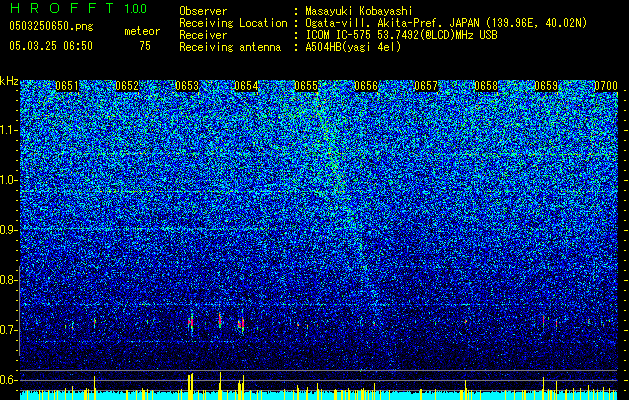Click the meteor count value 75
The width and height of the screenshot is (629, 400).
pos(145,46)
